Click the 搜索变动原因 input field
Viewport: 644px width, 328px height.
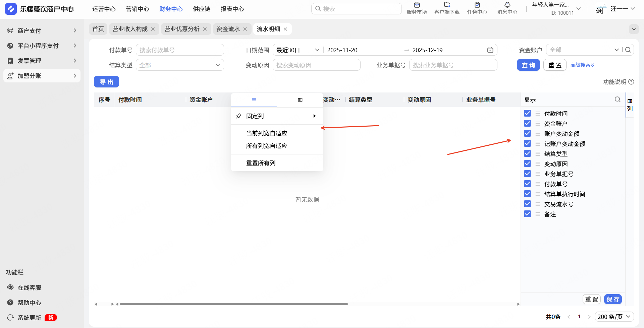[x=317, y=65]
